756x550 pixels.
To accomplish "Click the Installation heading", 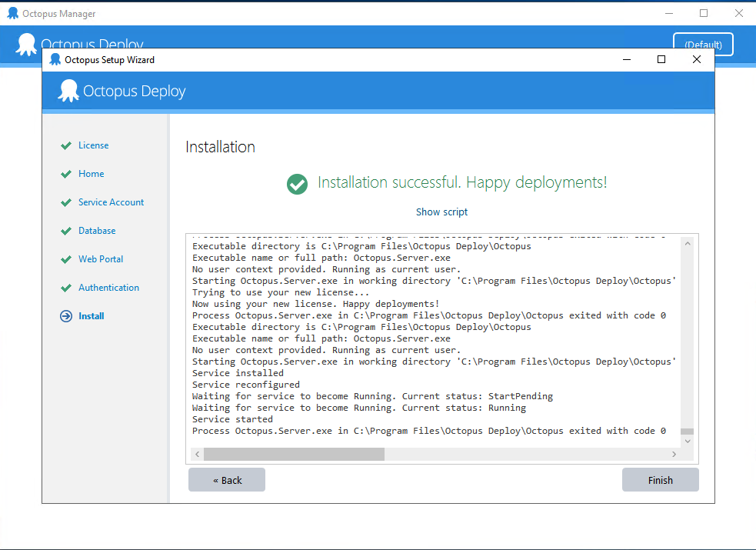I will click(x=220, y=146).
